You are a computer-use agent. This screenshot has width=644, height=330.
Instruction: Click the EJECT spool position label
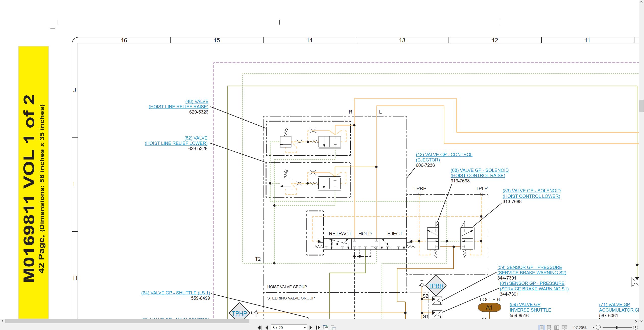click(395, 234)
